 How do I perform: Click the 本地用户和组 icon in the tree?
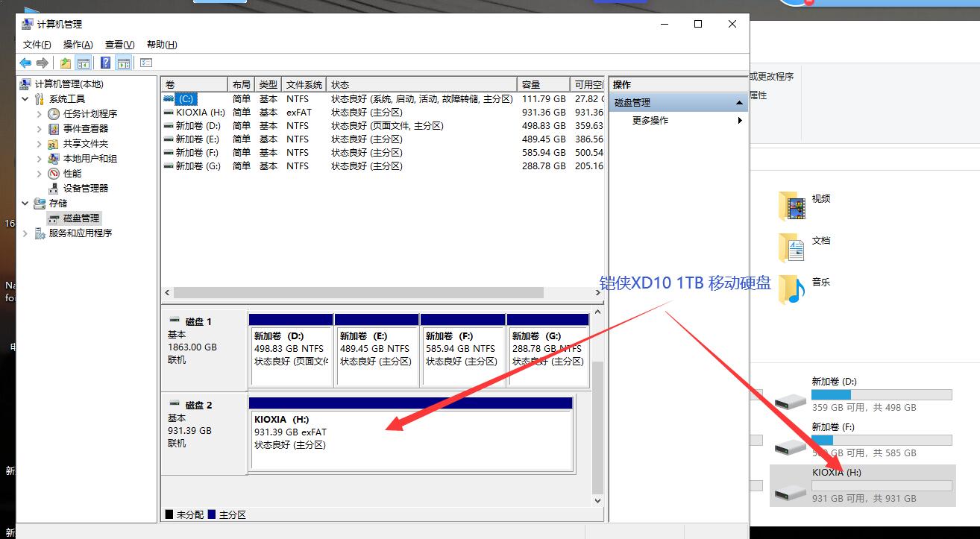pyautogui.click(x=54, y=159)
